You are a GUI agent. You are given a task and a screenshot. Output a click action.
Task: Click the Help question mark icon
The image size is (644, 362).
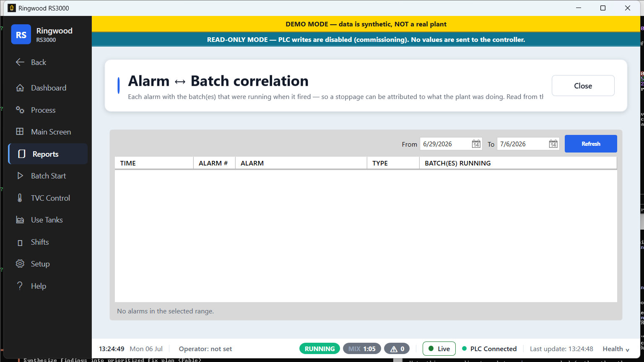(x=20, y=286)
